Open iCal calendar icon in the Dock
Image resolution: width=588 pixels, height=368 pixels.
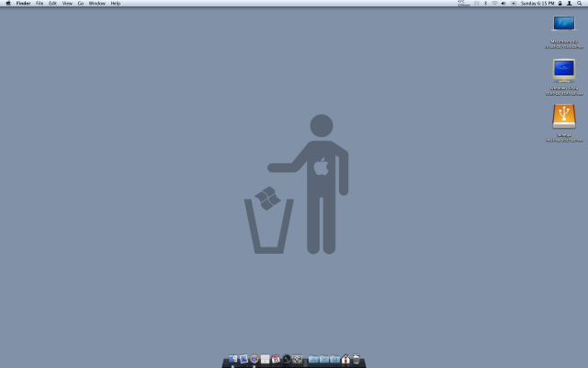pyautogui.click(x=276, y=359)
